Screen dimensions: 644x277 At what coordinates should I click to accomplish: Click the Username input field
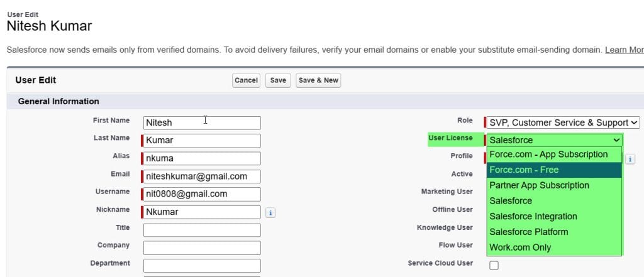[x=202, y=194]
